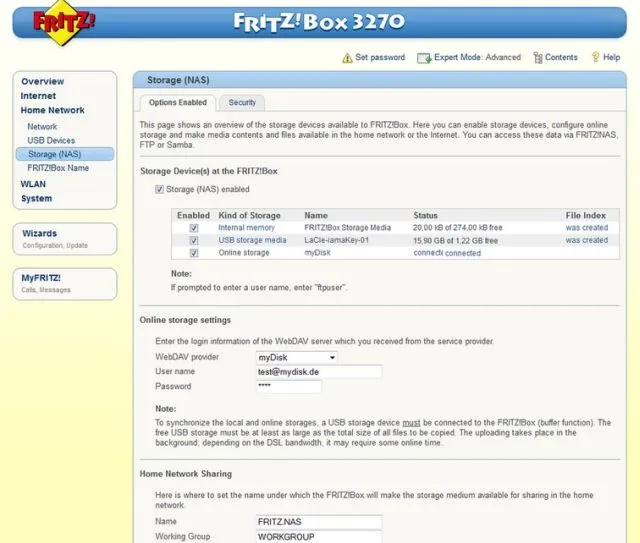
Task: Open the Internet menu section
Action: click(38, 96)
